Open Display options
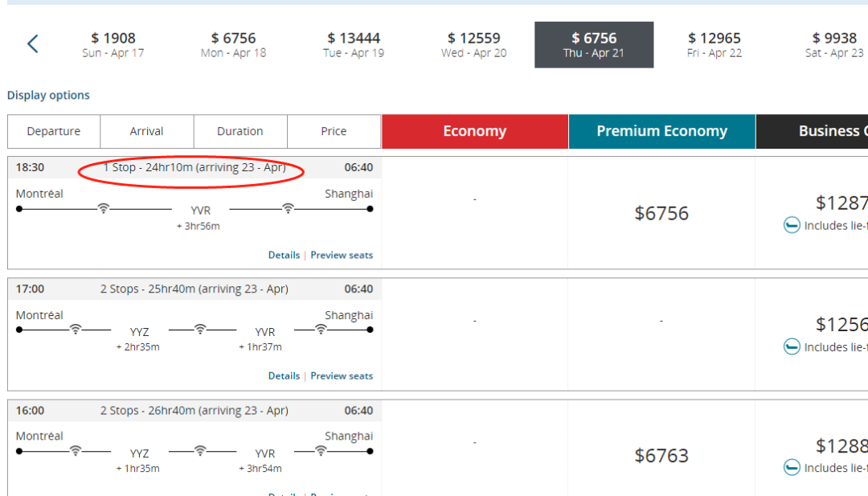868x496 pixels. click(48, 95)
